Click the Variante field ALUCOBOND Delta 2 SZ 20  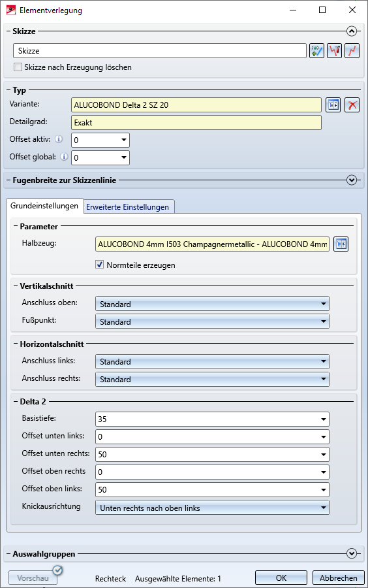[196, 105]
